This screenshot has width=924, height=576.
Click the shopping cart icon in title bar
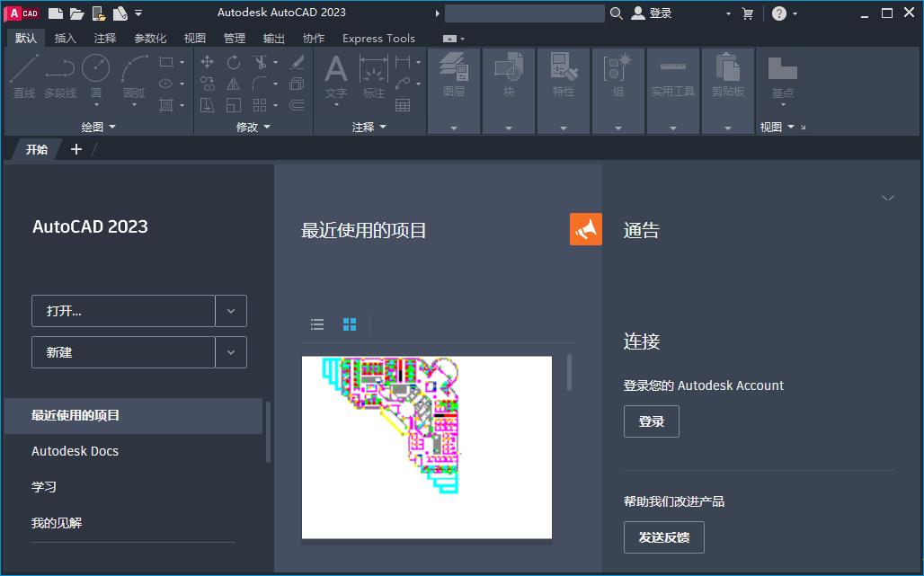[748, 13]
